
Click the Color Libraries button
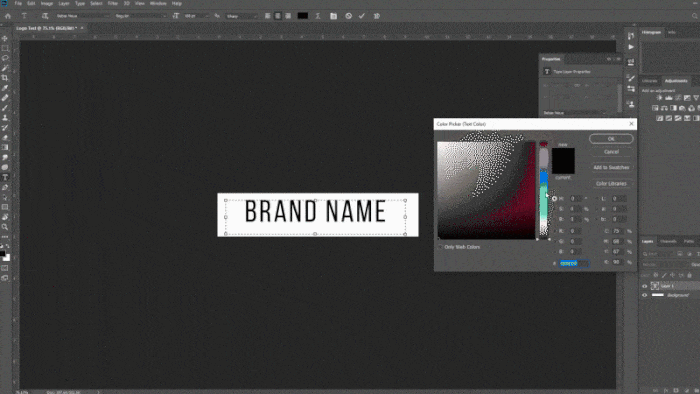click(611, 183)
